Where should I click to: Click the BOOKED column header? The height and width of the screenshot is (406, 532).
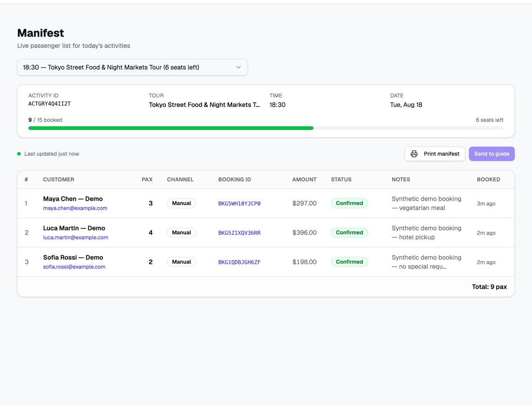[x=488, y=179]
